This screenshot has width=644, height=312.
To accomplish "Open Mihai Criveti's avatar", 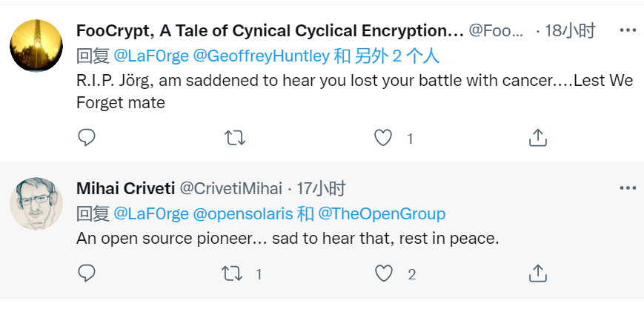I will pos(36,204).
